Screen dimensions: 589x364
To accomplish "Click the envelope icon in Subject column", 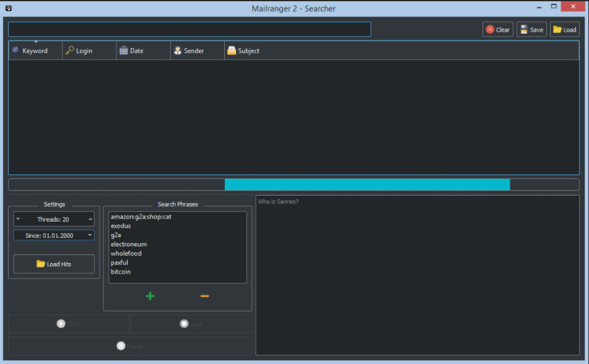I will click(x=232, y=51).
